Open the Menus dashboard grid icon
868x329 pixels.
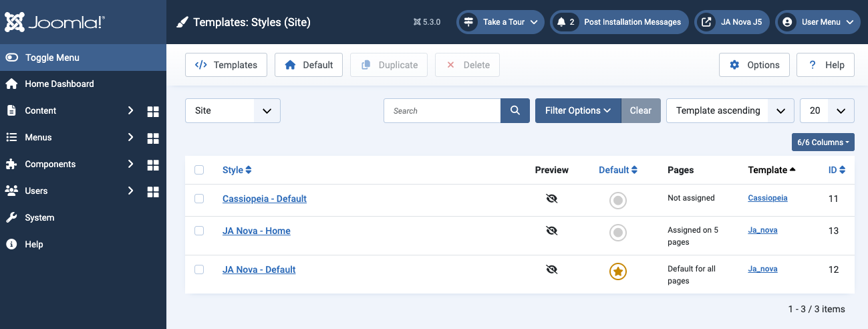pos(153,138)
